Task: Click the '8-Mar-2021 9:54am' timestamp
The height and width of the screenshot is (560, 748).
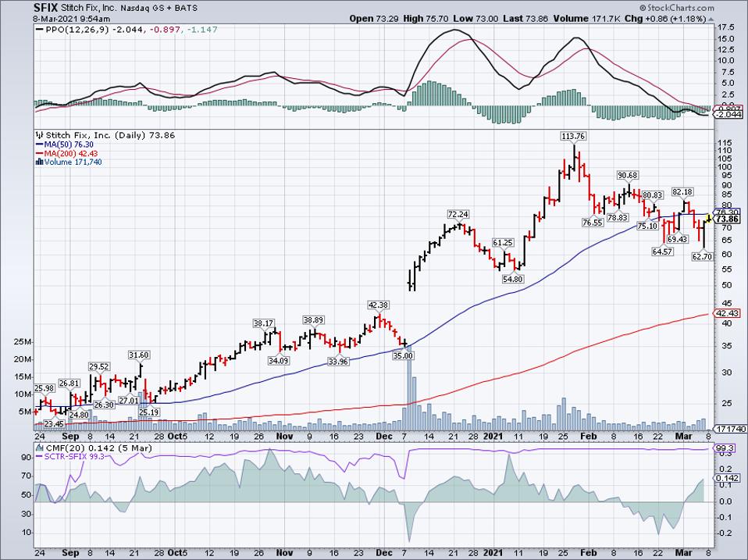Action: 72,19
